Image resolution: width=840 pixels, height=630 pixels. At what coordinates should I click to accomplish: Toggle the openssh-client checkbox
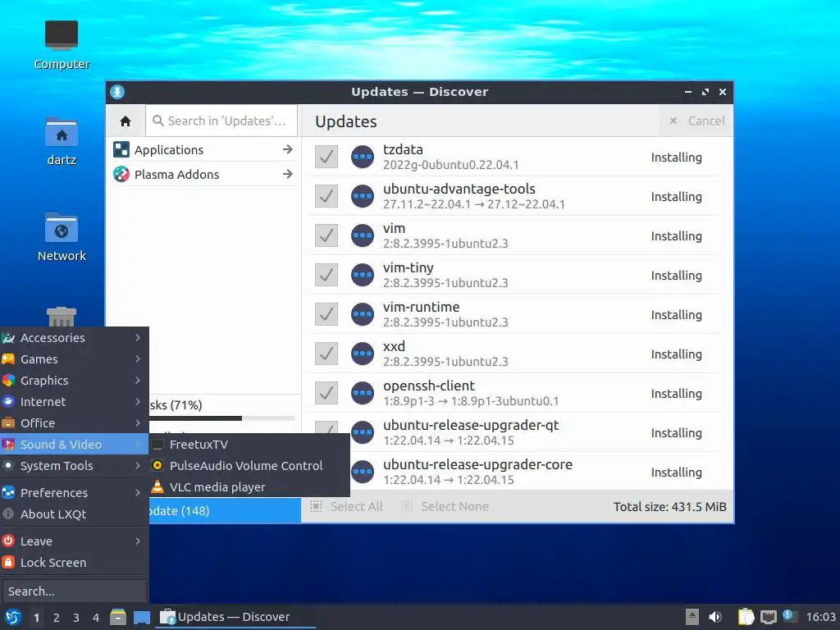pos(326,393)
